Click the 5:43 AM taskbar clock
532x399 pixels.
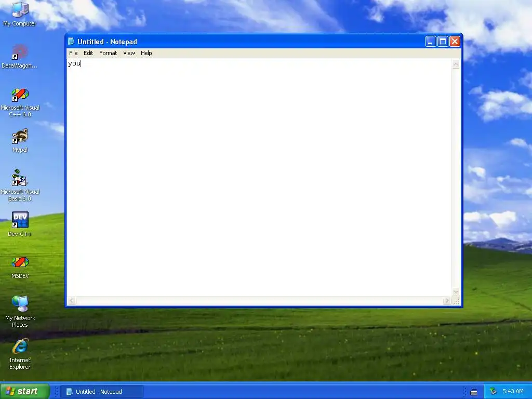click(513, 391)
